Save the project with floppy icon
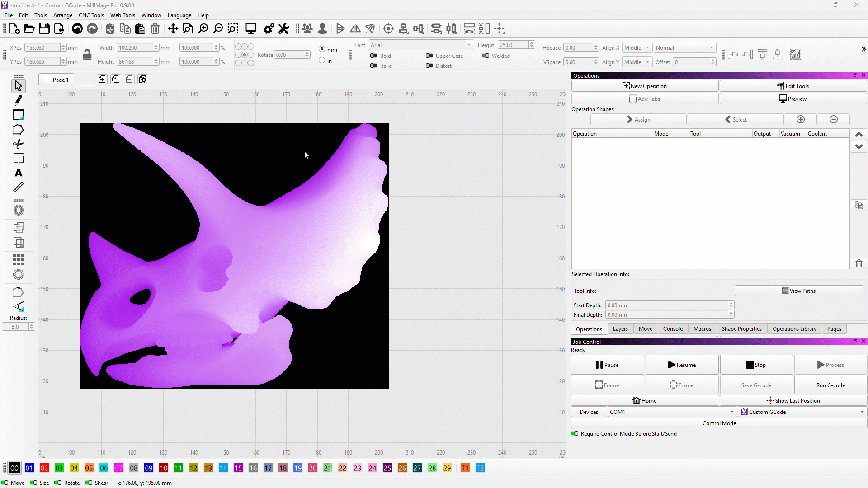 44,29
